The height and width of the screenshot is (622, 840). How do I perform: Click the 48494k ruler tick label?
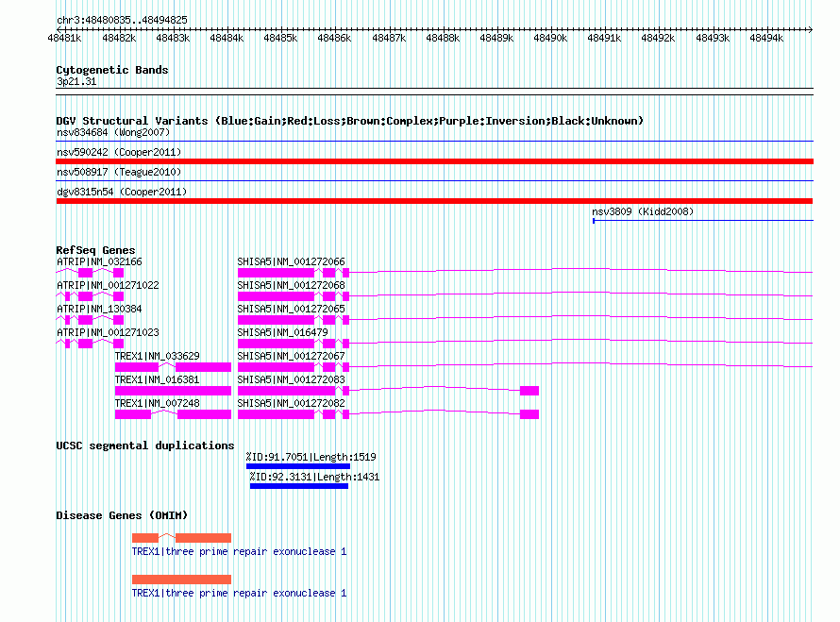pos(766,38)
